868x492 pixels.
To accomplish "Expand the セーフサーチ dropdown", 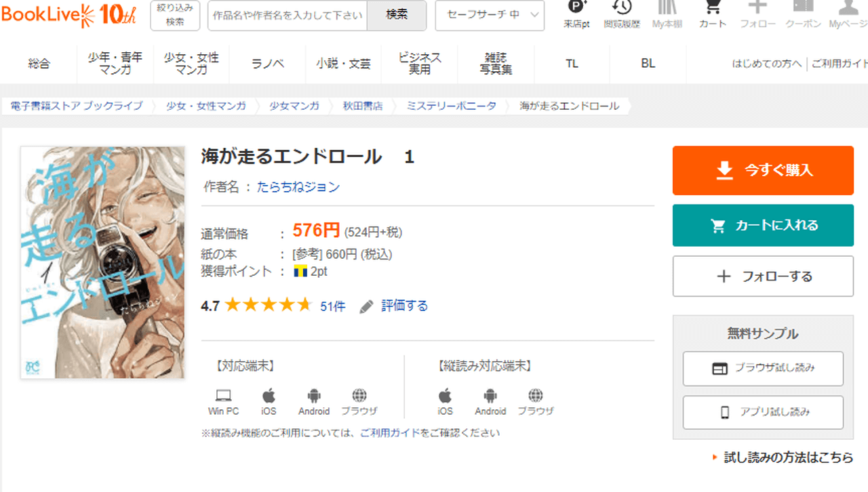I will [490, 15].
